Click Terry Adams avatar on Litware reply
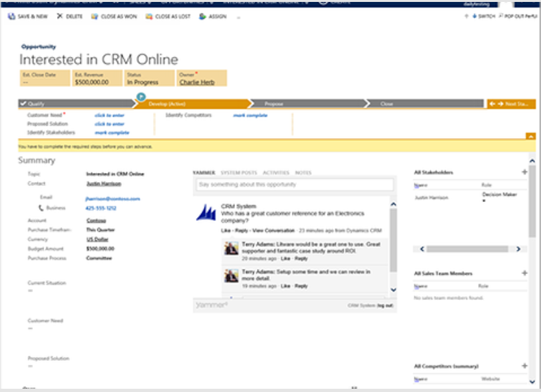The height and width of the screenshot is (392, 541). [x=231, y=248]
